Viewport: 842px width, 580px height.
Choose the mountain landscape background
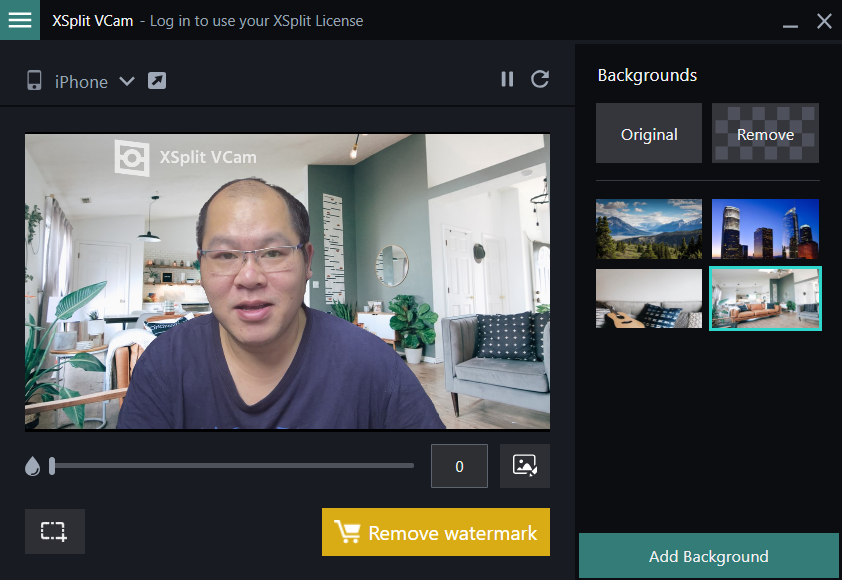649,229
